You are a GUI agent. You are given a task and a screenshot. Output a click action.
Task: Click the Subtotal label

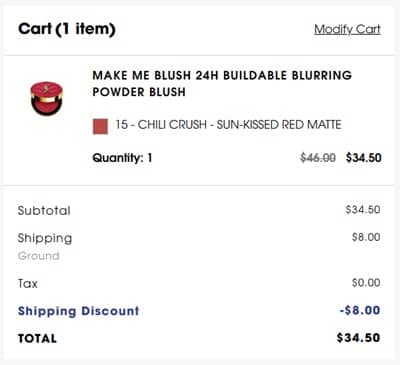coord(44,210)
